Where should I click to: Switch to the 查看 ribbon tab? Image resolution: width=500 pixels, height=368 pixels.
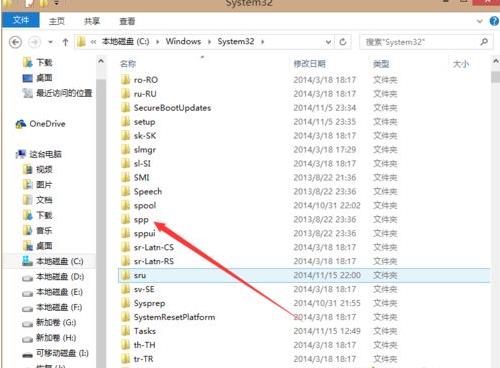127,21
